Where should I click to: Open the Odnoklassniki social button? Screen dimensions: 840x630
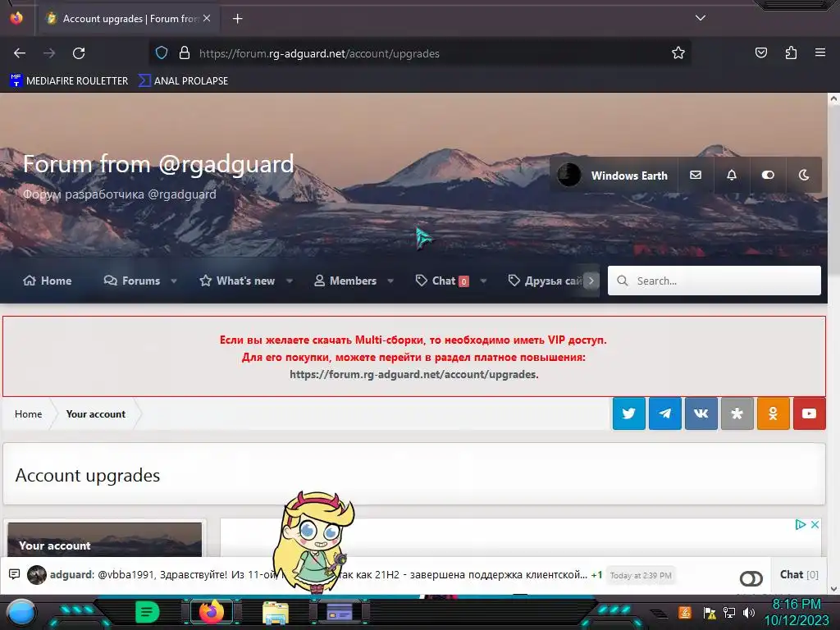point(773,413)
